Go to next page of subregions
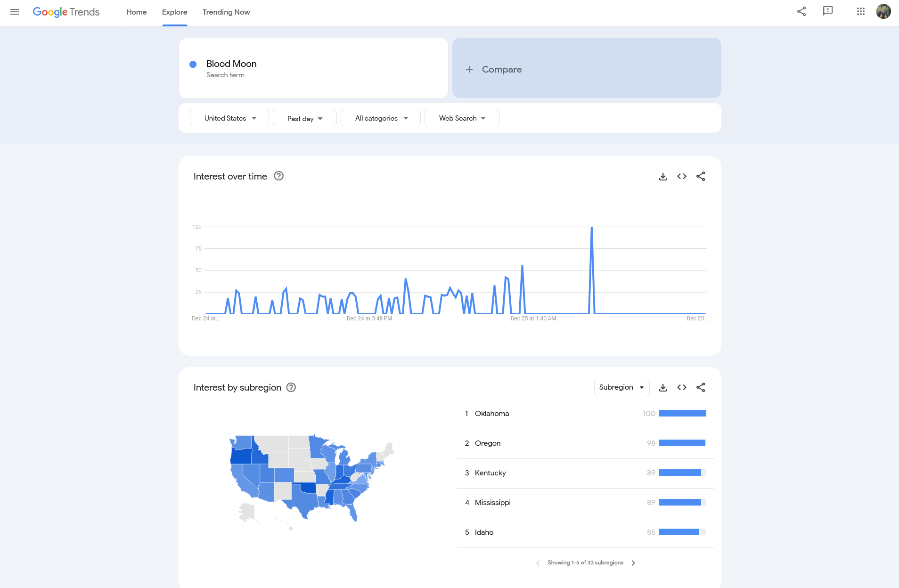Image resolution: width=899 pixels, height=588 pixels. pos(633,563)
